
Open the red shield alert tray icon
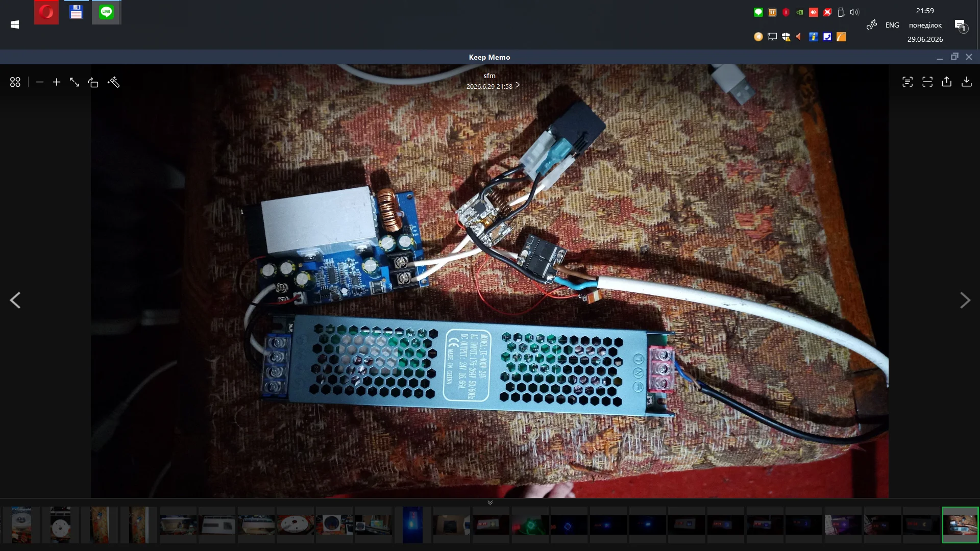[786, 12]
